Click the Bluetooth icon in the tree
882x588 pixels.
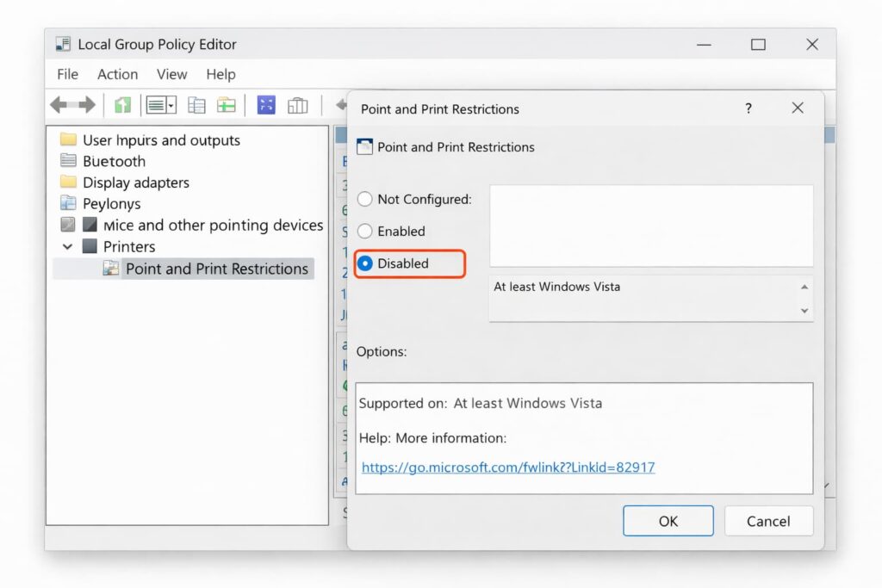pyautogui.click(x=69, y=161)
